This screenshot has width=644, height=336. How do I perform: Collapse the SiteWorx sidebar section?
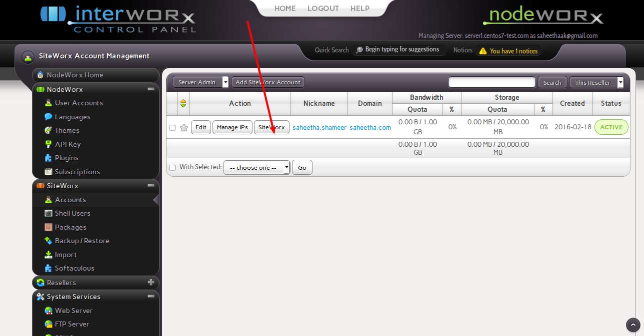(x=151, y=186)
